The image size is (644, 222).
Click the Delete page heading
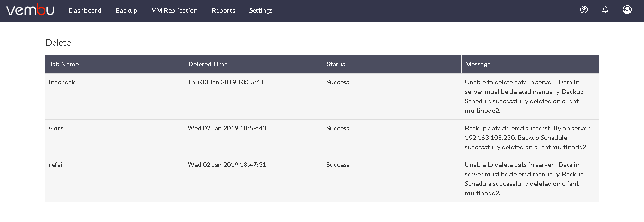(x=58, y=43)
